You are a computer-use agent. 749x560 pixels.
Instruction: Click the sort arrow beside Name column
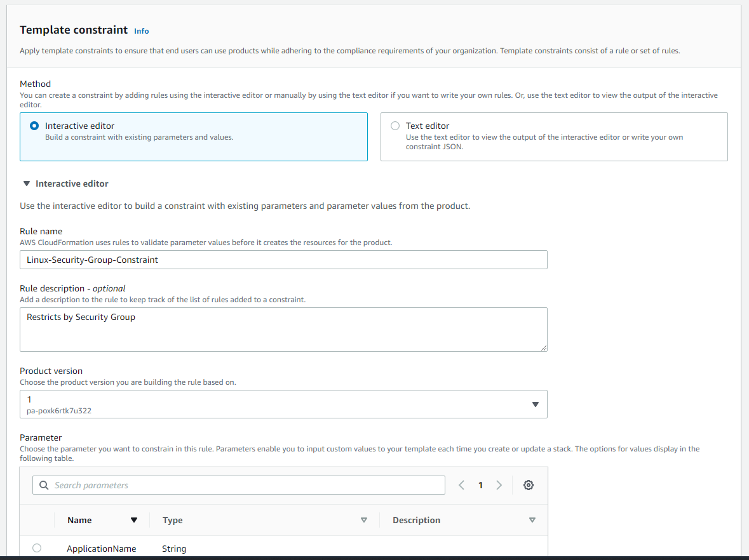pyautogui.click(x=133, y=520)
